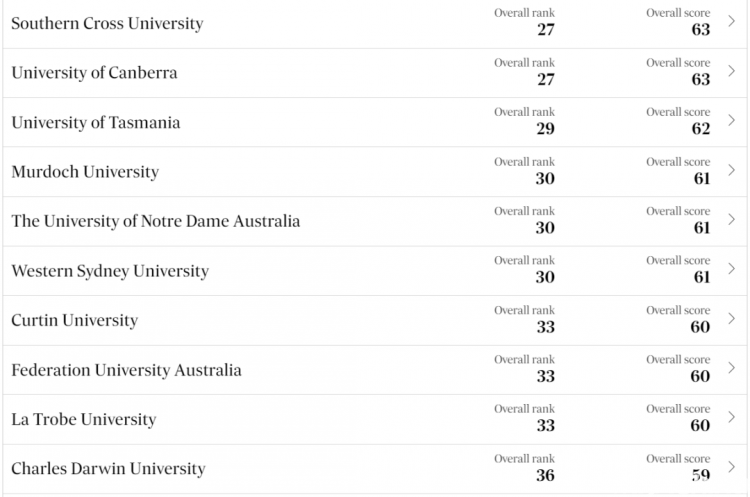Open The University of Notre Dame Australia
The image size is (750, 497).
click(155, 221)
